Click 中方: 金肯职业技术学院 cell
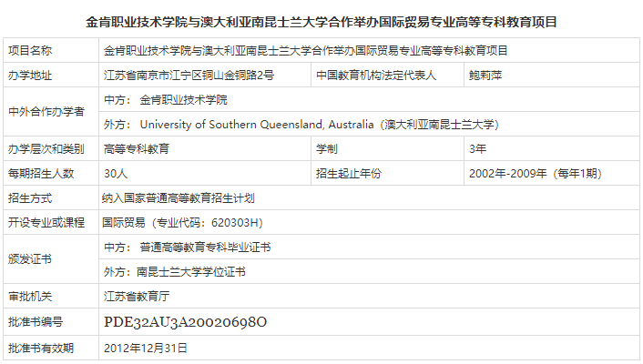Viewport: 643px width, 364px height. point(369,99)
